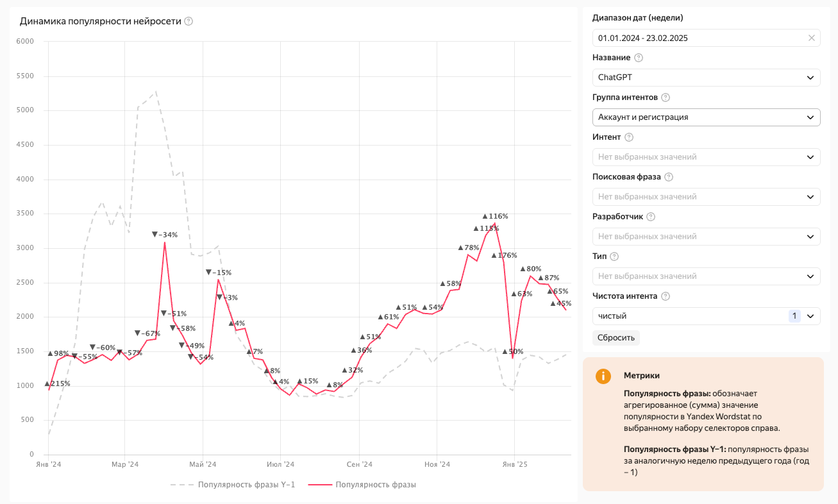The width and height of the screenshot is (838, 504).
Task: Click help icon next to Разработчик
Action: [x=651, y=217]
